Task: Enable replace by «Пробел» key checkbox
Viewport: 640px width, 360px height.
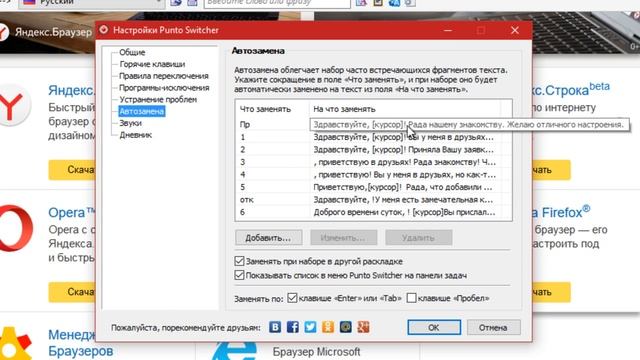Action: pos(411,298)
